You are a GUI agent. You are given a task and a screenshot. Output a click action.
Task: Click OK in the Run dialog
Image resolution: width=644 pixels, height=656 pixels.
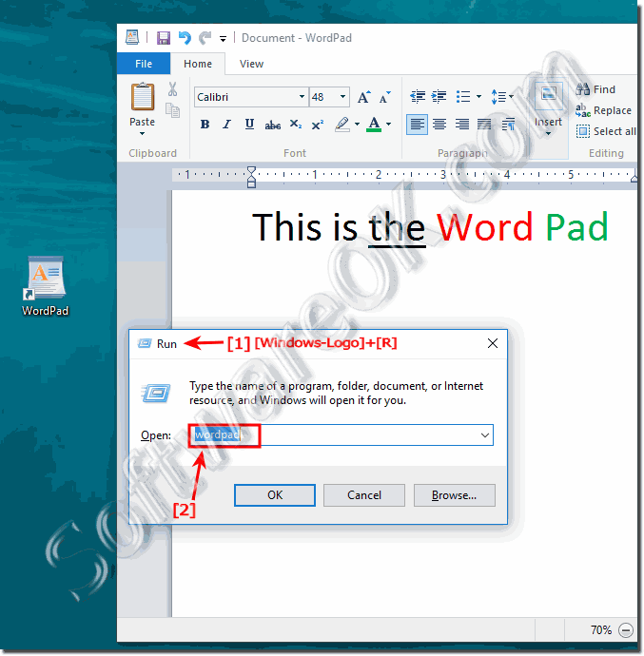pyautogui.click(x=275, y=495)
